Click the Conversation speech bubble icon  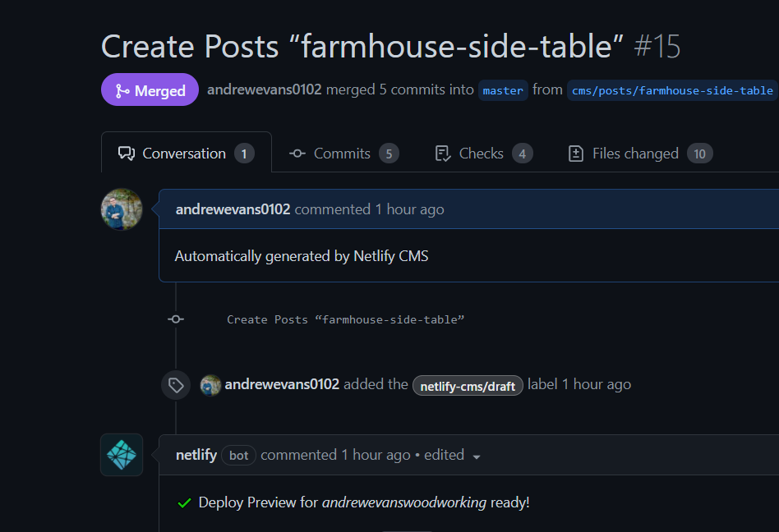125,153
